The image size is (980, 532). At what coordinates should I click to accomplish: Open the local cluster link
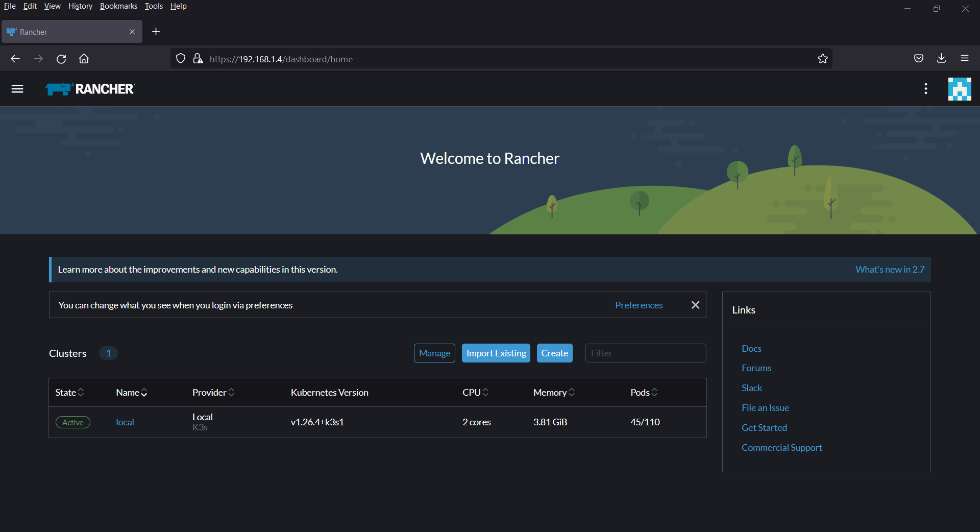tap(125, 422)
